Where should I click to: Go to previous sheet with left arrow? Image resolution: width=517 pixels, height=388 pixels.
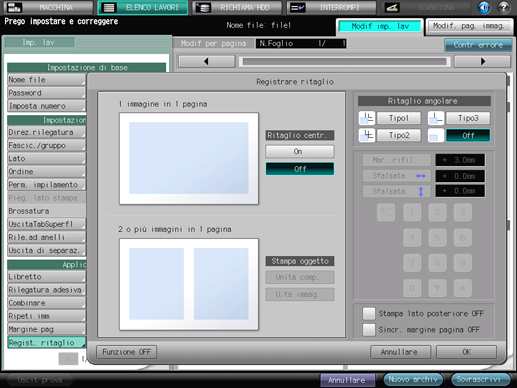(x=206, y=61)
